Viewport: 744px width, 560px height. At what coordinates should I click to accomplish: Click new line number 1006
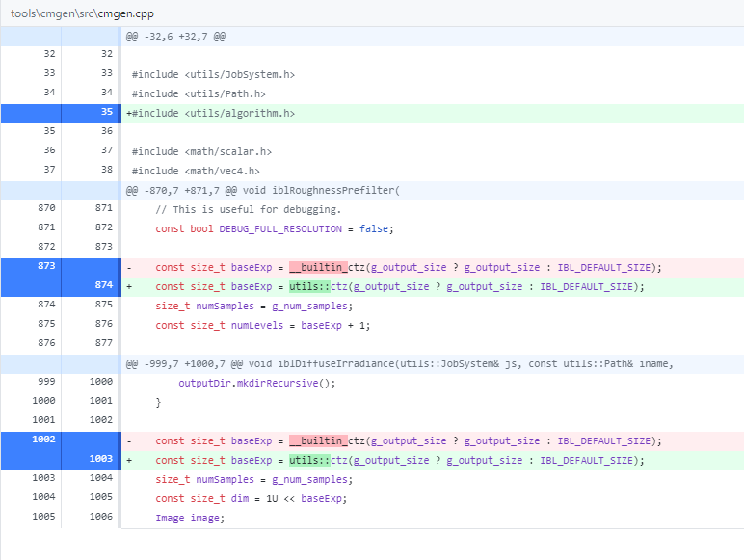[100, 517]
